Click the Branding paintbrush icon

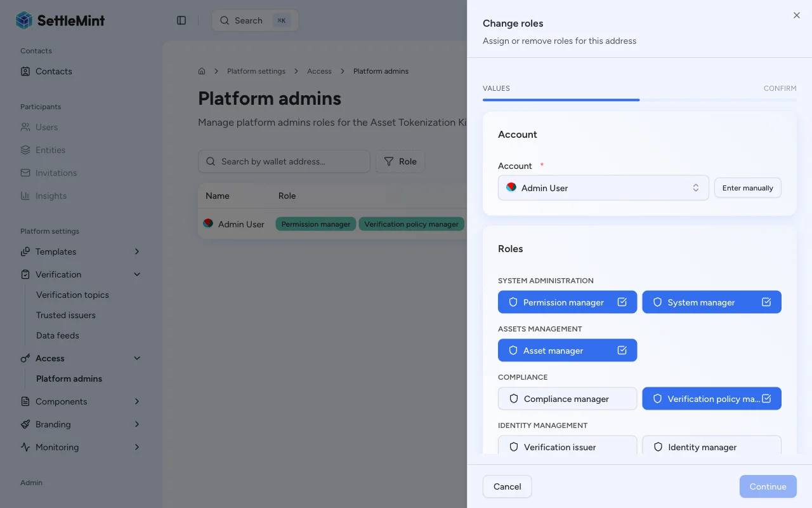point(25,424)
